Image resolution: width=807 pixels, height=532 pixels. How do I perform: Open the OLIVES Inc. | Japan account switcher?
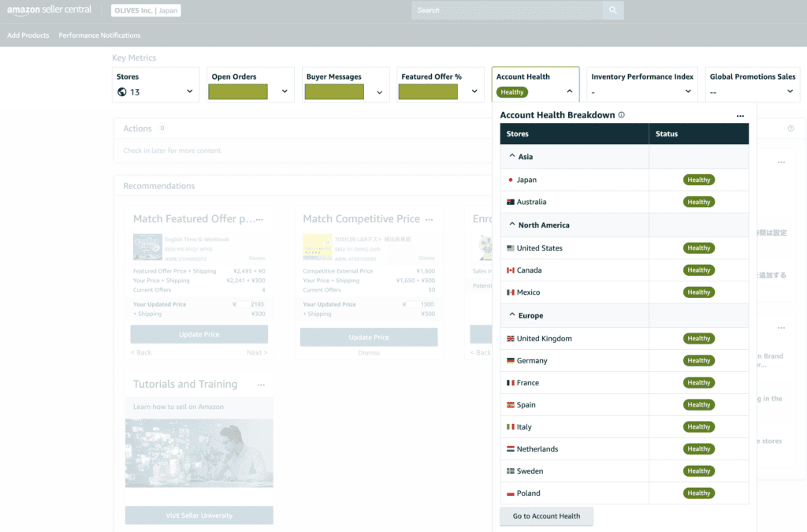tap(146, 10)
